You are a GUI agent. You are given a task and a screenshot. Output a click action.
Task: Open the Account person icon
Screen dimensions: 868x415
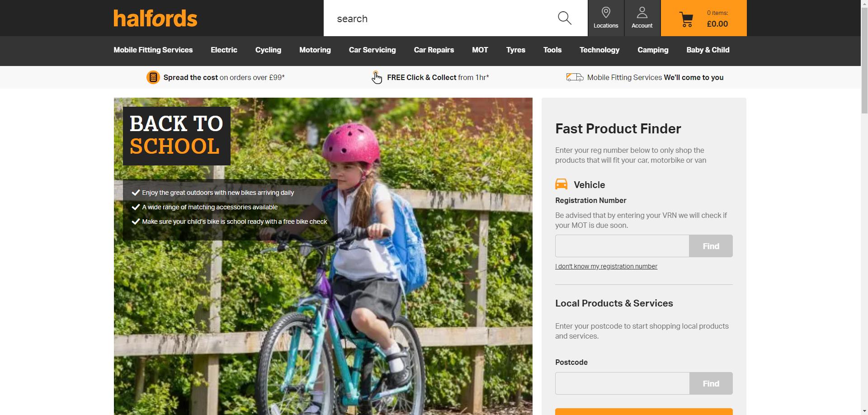point(642,13)
